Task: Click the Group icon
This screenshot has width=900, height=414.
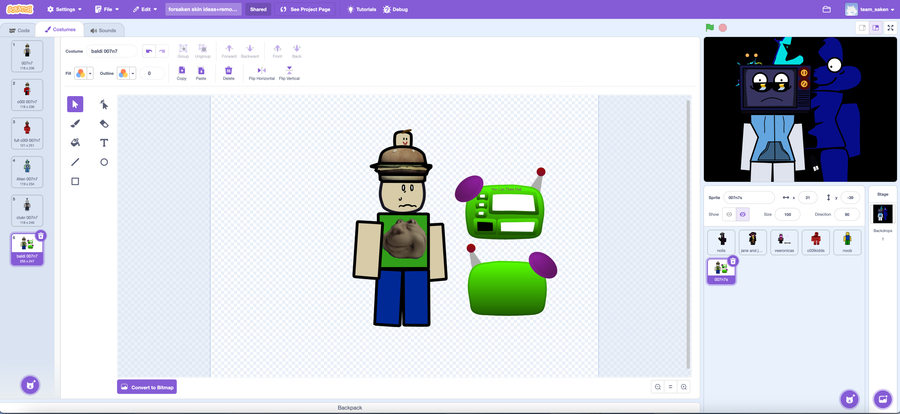Action: [x=183, y=51]
